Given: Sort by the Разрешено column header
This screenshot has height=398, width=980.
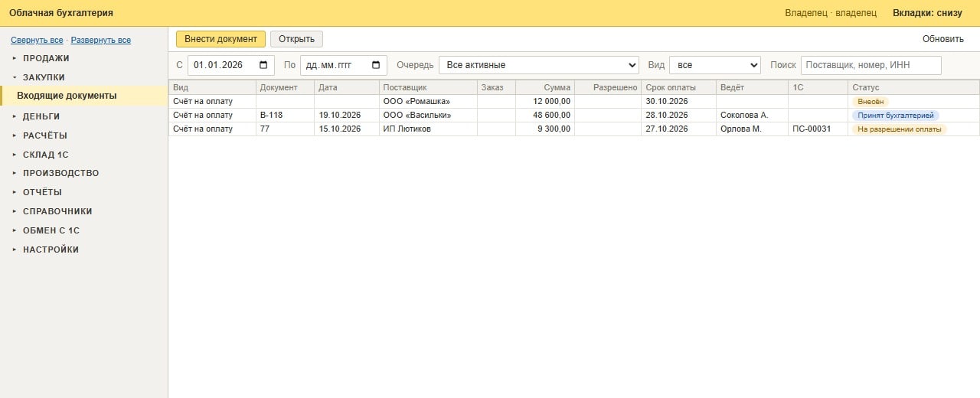Looking at the screenshot, I should click(x=608, y=87).
